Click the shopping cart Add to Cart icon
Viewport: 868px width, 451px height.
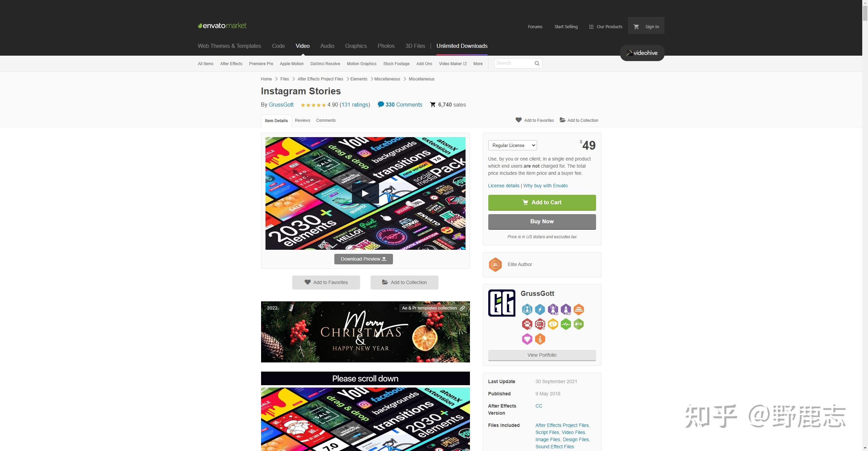tap(525, 202)
